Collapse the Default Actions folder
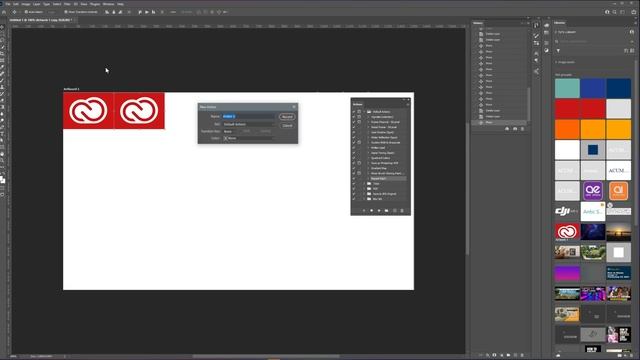The width and height of the screenshot is (640, 360). 364,111
